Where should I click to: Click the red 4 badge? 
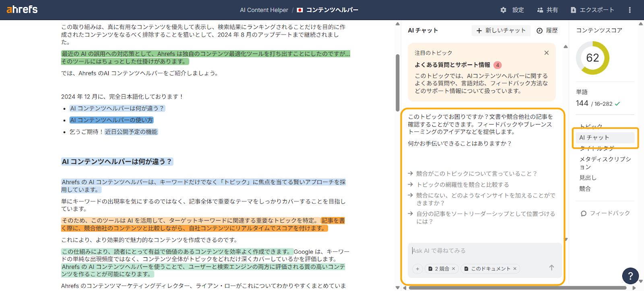498,65
